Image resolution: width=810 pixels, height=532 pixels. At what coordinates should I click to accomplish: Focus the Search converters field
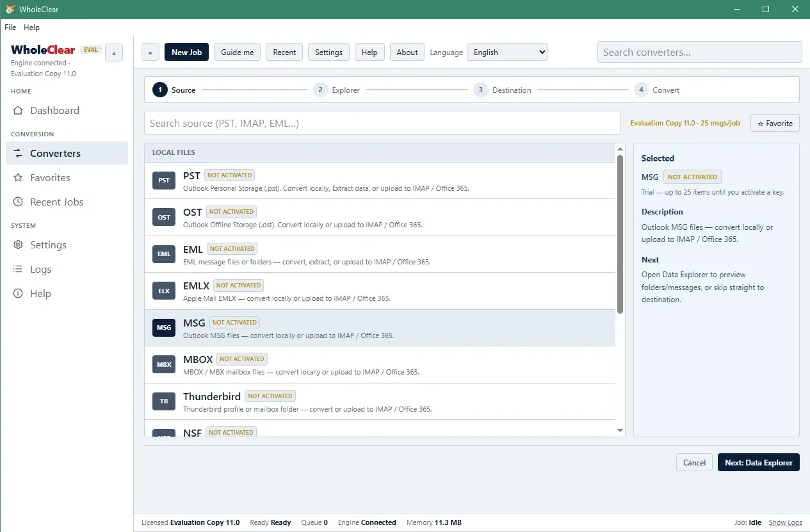pyautogui.click(x=699, y=52)
